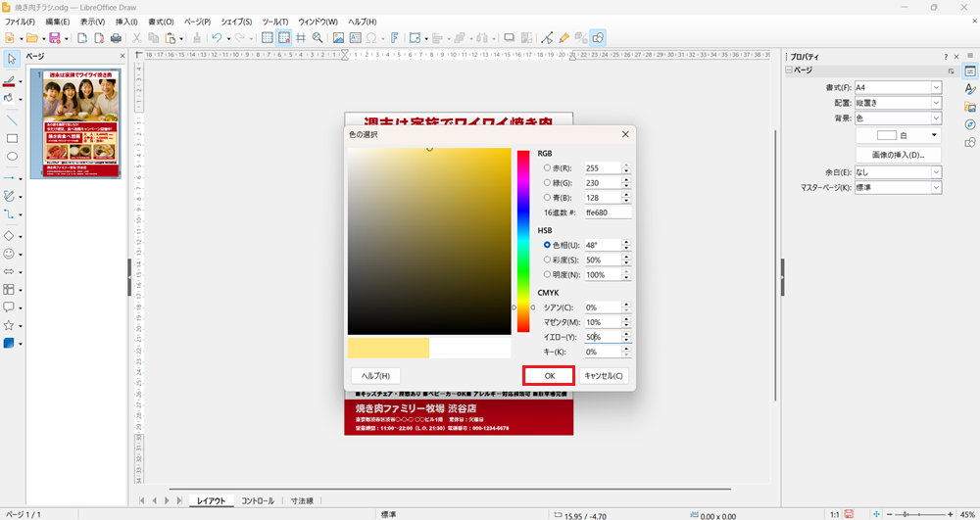Screen dimensions: 980x520
Task: Select the 緑(G) radio button
Action: (547, 183)
